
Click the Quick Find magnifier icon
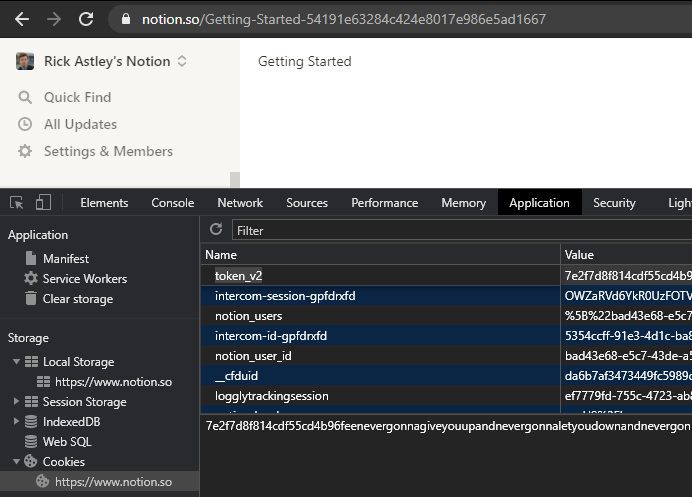pos(25,97)
